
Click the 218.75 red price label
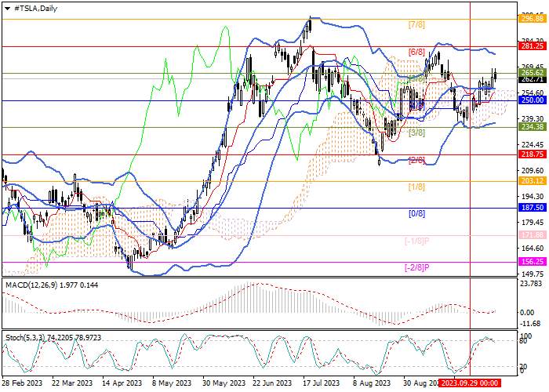pyautogui.click(x=533, y=154)
